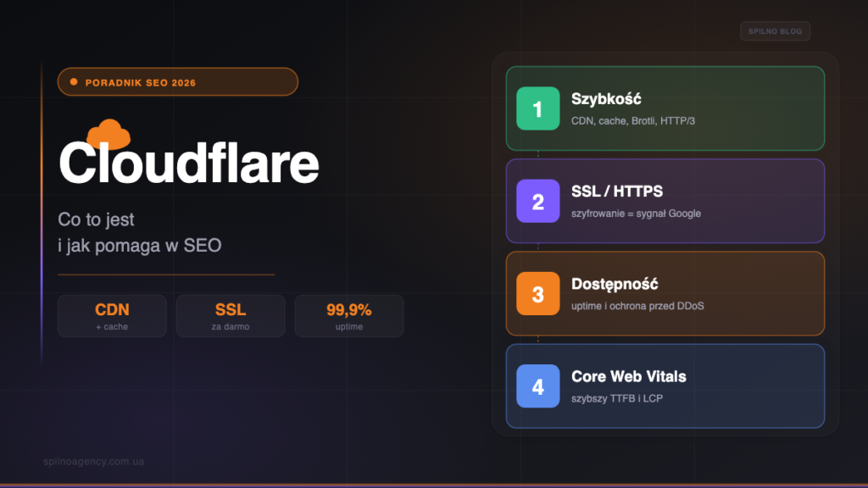Click 'uptime i ochrona przed DDoS' text
The image size is (868, 488).
click(637, 305)
